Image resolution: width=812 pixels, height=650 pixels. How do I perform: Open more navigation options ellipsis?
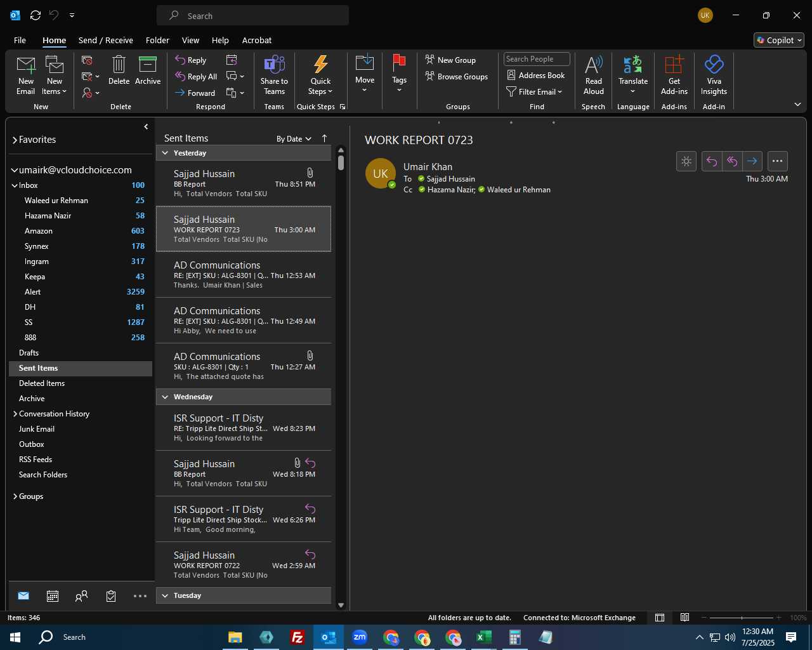tap(140, 596)
